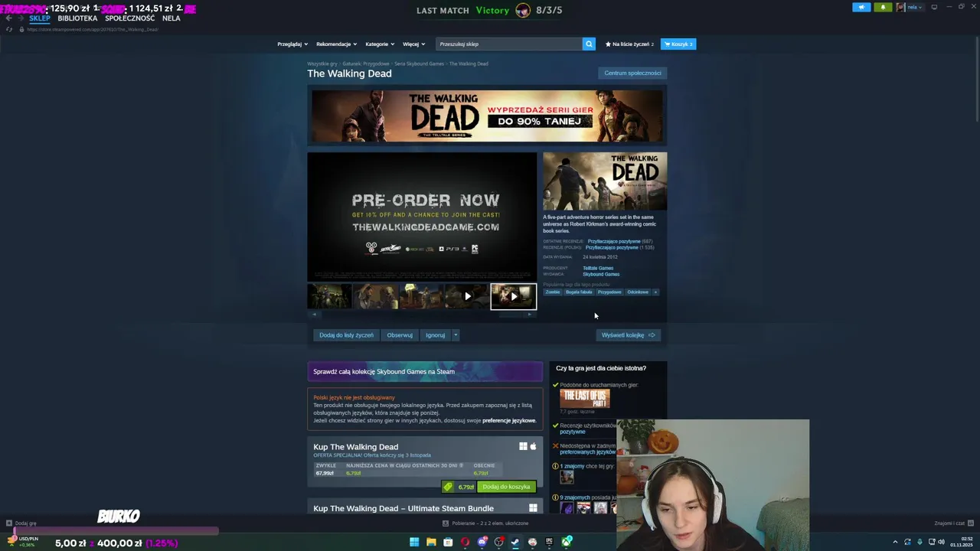Image resolution: width=980 pixels, height=551 pixels.
Task: Click the Zombie tag
Action: pyautogui.click(x=553, y=292)
